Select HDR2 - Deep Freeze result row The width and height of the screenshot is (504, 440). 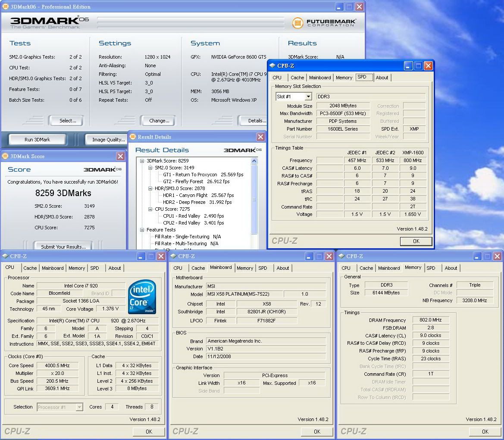197,202
